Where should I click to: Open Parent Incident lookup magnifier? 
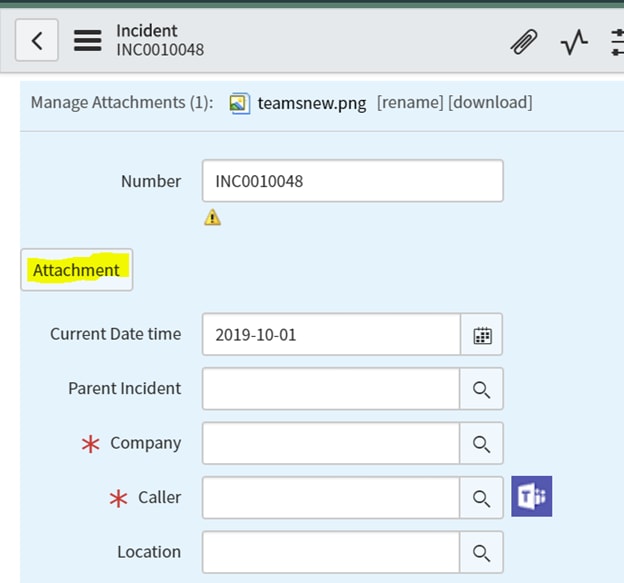pyautogui.click(x=481, y=389)
